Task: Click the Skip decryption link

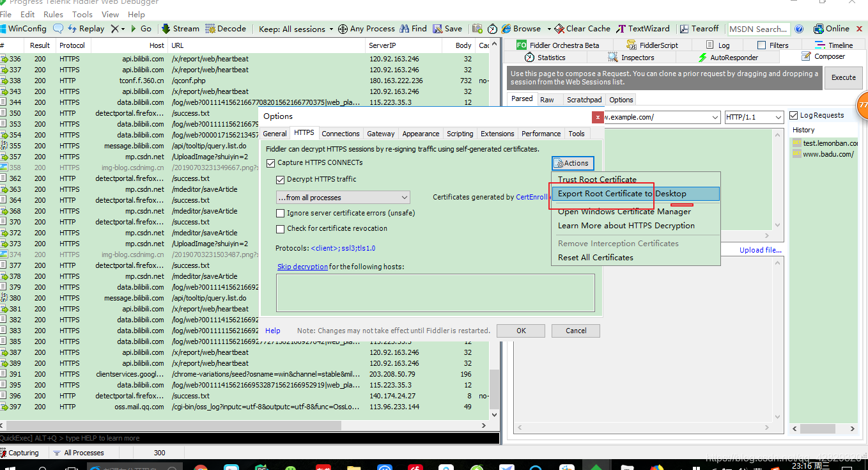Action: (302, 267)
